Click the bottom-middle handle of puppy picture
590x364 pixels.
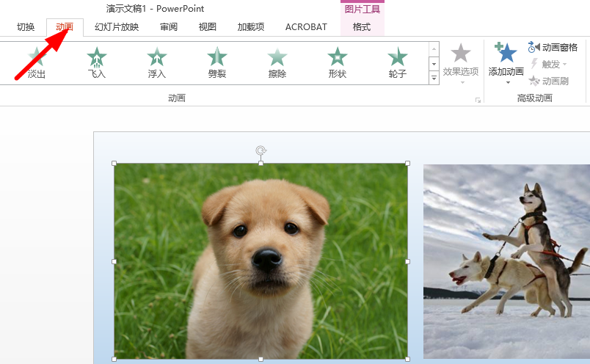(x=261, y=360)
